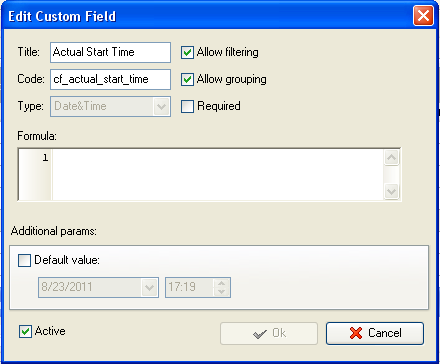This screenshot has height=364, width=440.
Task: Enable the Required checkbox
Action: (x=187, y=106)
